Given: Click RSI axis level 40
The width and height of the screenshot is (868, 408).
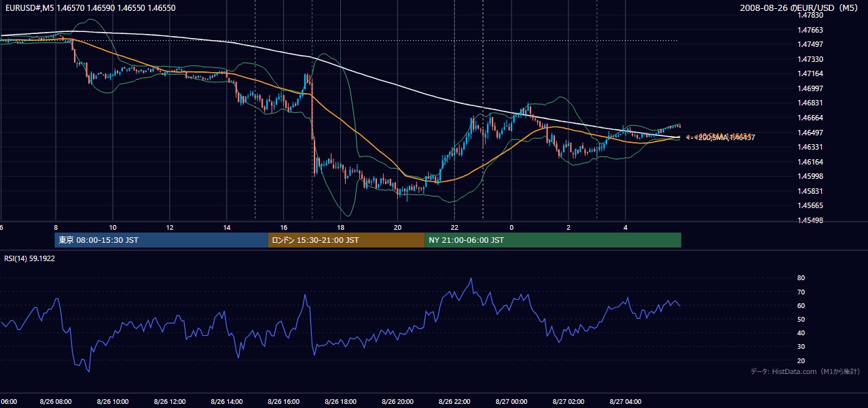Looking at the screenshot, I should point(801,333).
